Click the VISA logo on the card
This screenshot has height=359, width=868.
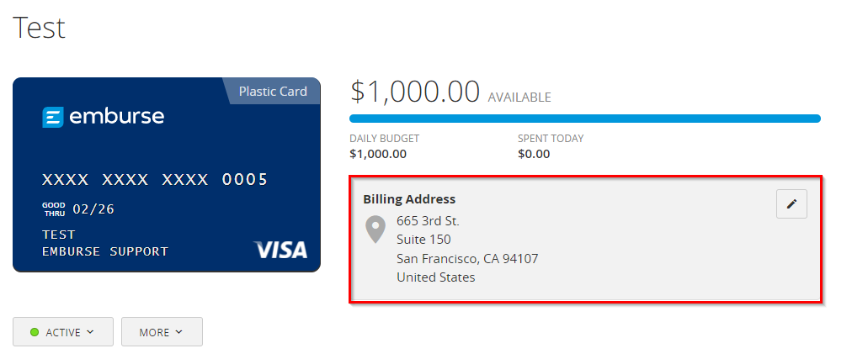click(280, 250)
